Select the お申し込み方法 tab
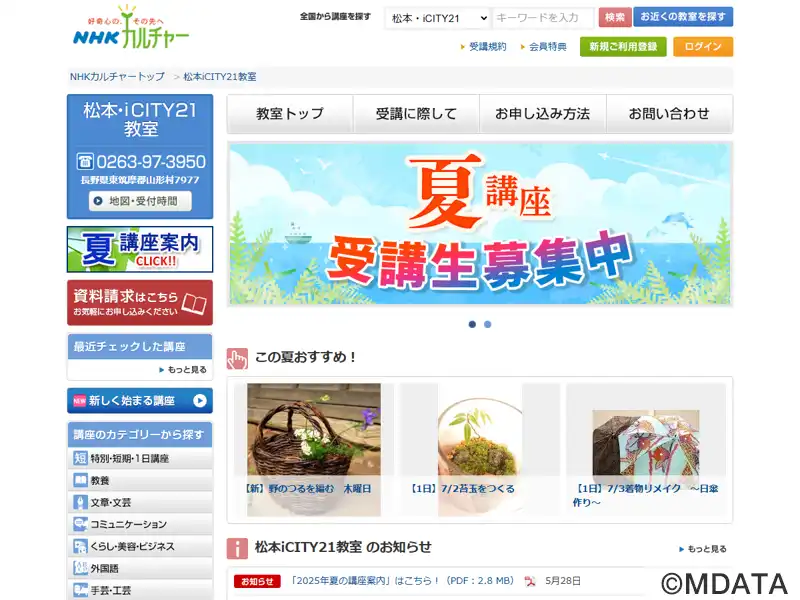 click(x=543, y=114)
